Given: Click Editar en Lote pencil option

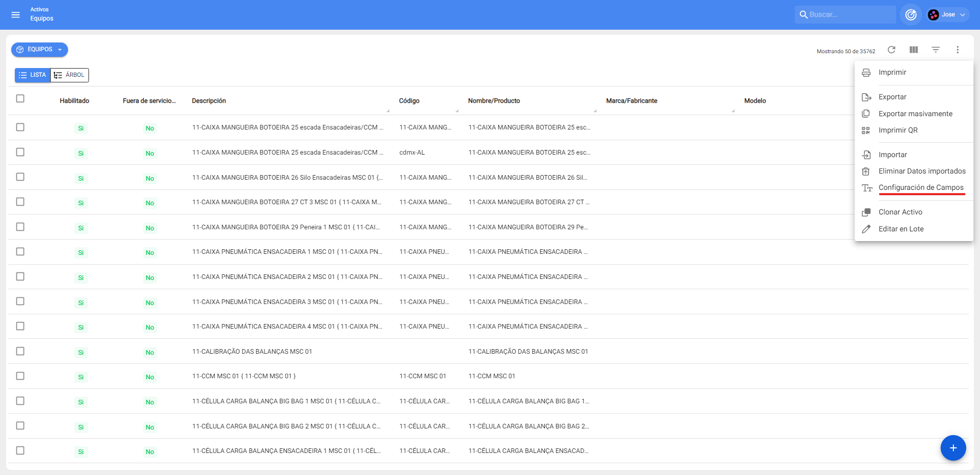Looking at the screenshot, I should (x=901, y=229).
